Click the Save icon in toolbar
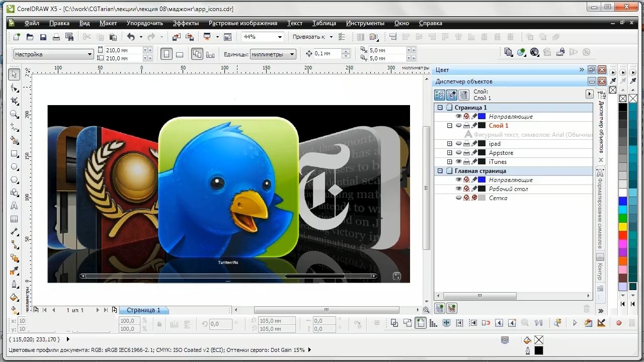The height and width of the screenshot is (362, 644). (43, 37)
